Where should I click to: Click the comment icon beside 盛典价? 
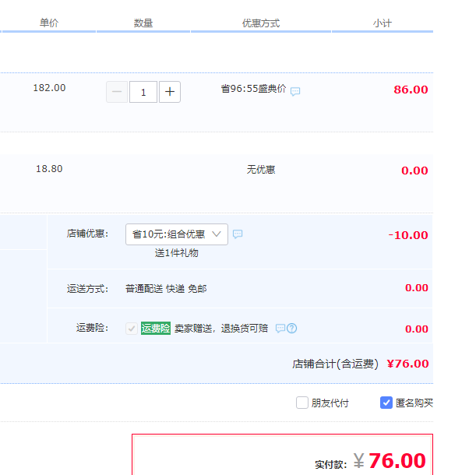click(295, 91)
